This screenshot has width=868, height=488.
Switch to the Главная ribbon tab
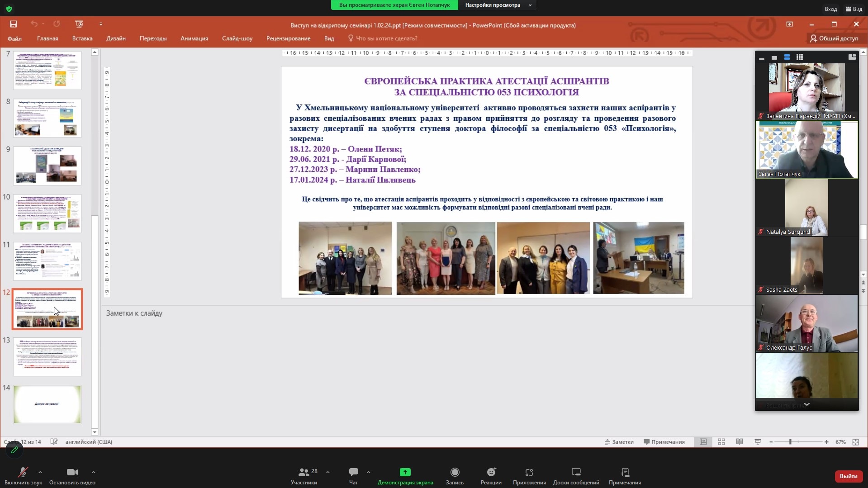(x=47, y=38)
